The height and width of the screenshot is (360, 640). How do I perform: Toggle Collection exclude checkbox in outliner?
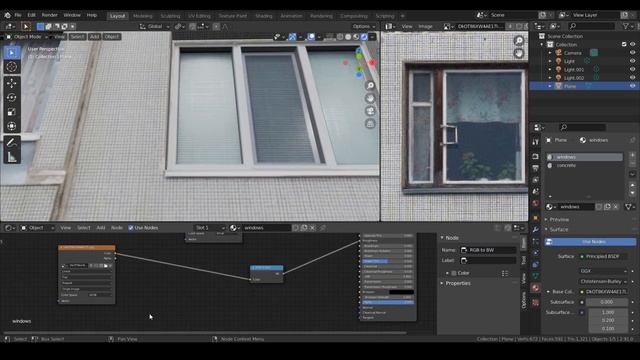624,44
